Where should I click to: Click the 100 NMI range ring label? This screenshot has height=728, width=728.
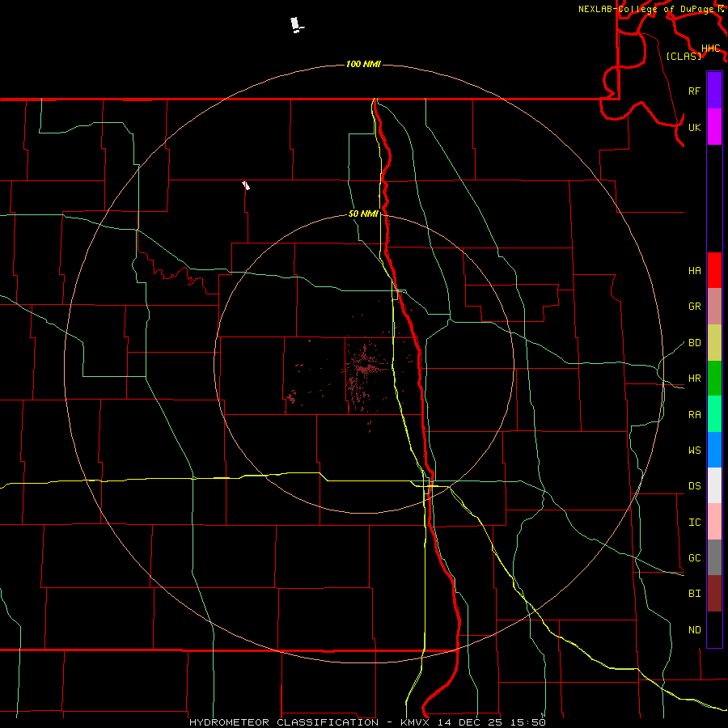pyautogui.click(x=363, y=64)
